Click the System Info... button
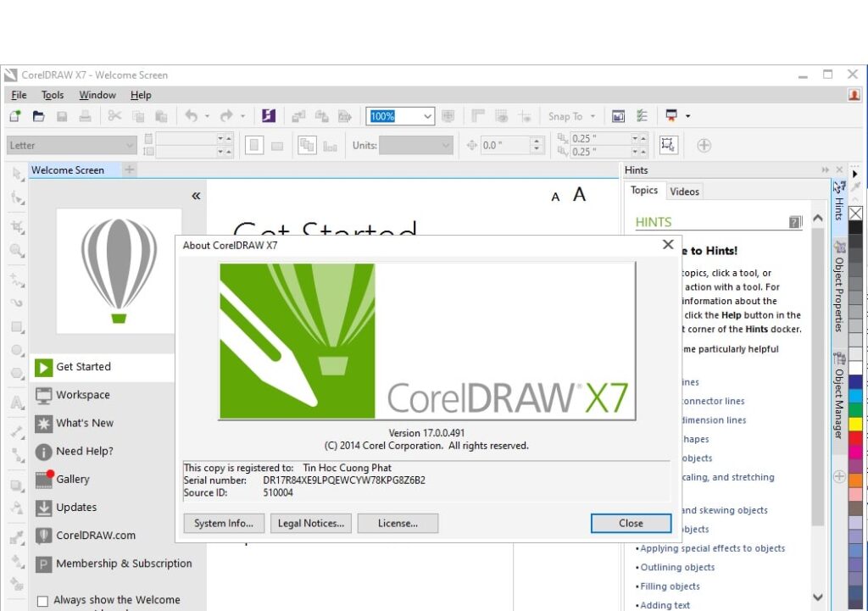 (x=224, y=524)
